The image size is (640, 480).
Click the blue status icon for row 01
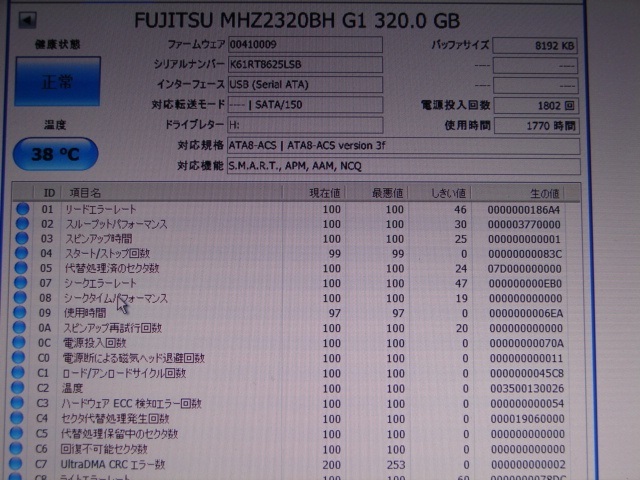pyautogui.click(x=23, y=209)
